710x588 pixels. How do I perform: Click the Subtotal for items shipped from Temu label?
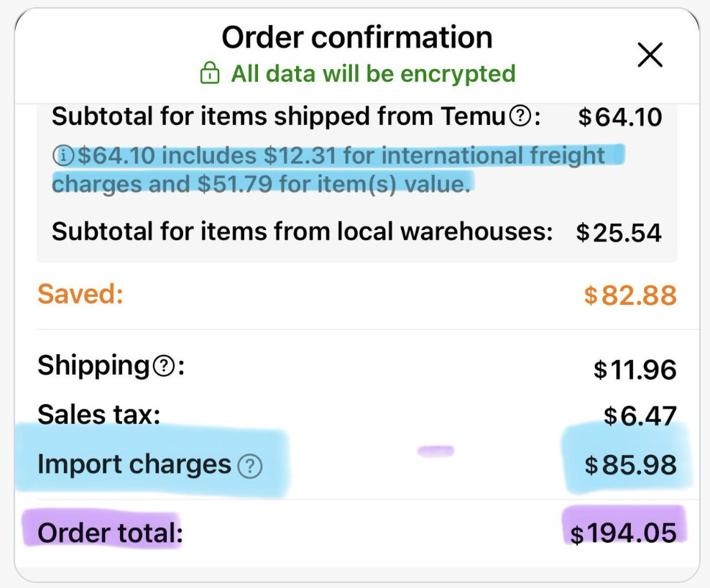[x=280, y=116]
